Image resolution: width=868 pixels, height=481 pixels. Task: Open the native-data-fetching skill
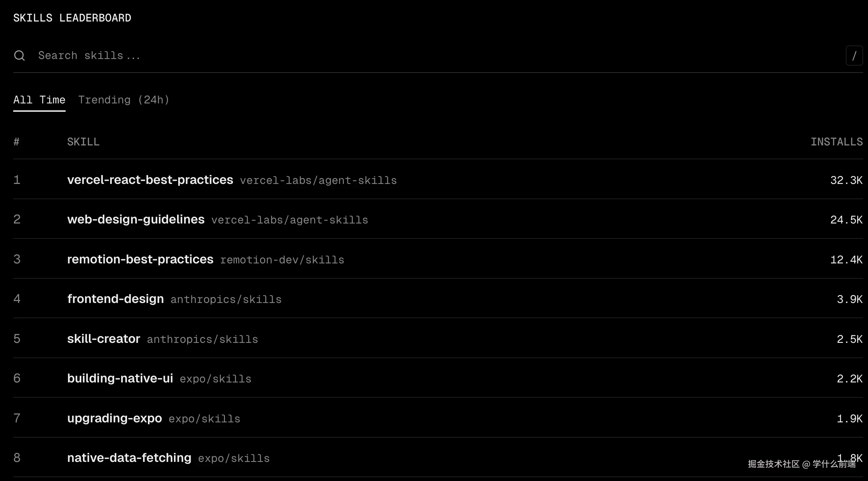coord(129,458)
